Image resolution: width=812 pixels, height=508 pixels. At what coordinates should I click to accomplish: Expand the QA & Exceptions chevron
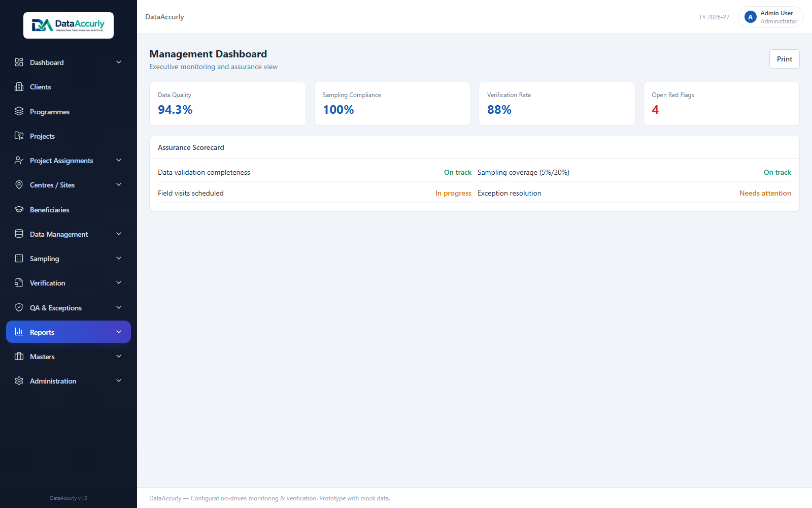click(119, 307)
